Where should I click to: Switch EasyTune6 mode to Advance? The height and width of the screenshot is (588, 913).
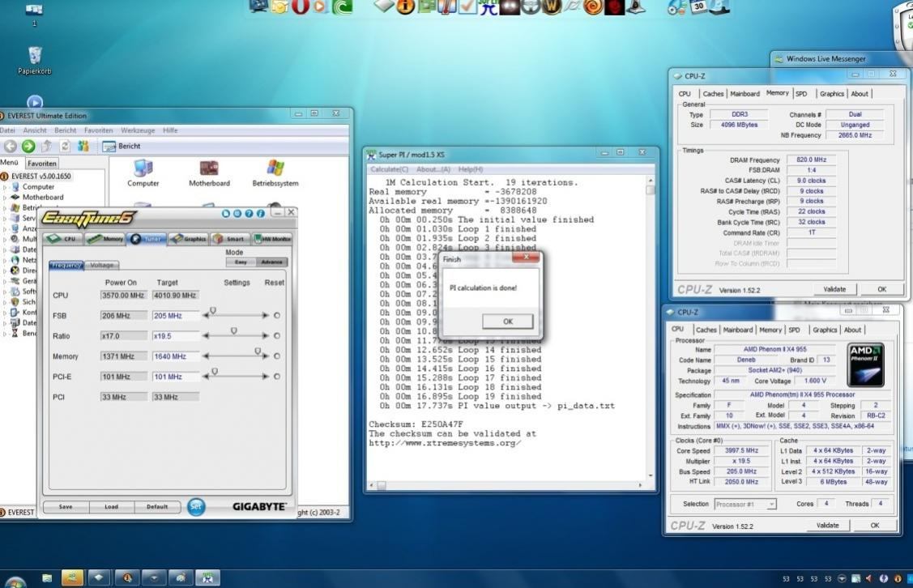[x=272, y=262]
